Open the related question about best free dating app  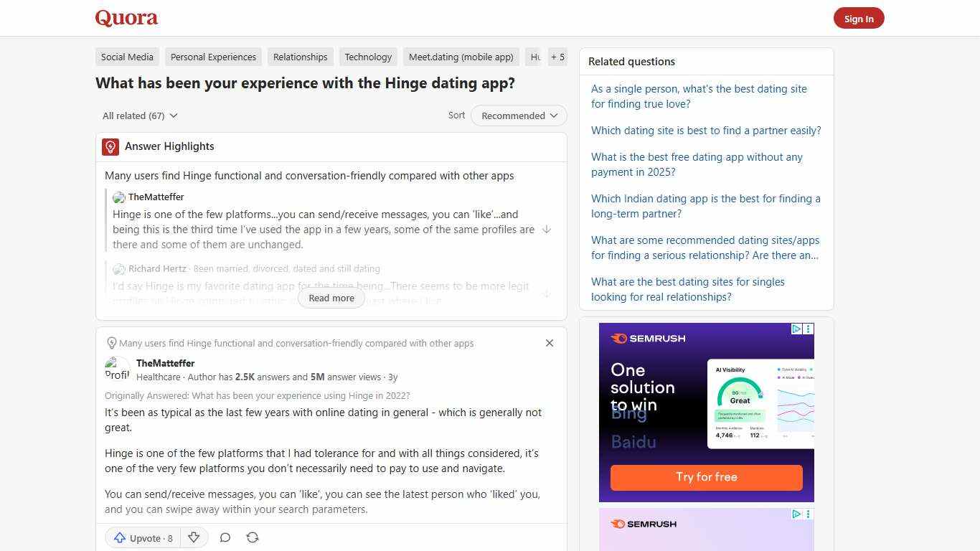697,164
